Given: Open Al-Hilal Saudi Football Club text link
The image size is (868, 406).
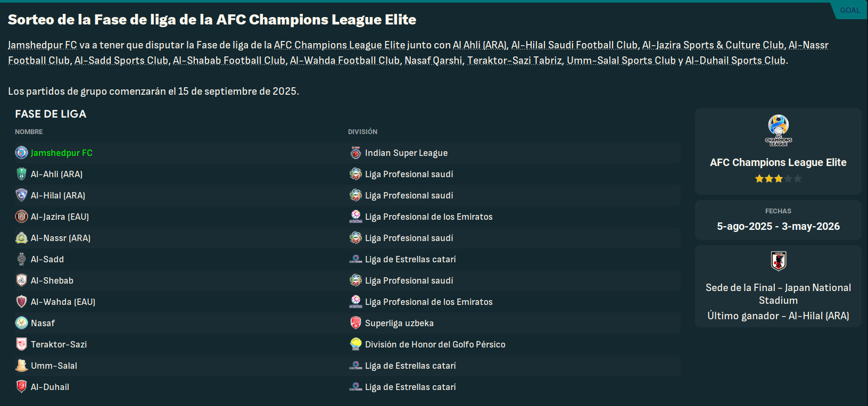Looking at the screenshot, I should 574,45.
